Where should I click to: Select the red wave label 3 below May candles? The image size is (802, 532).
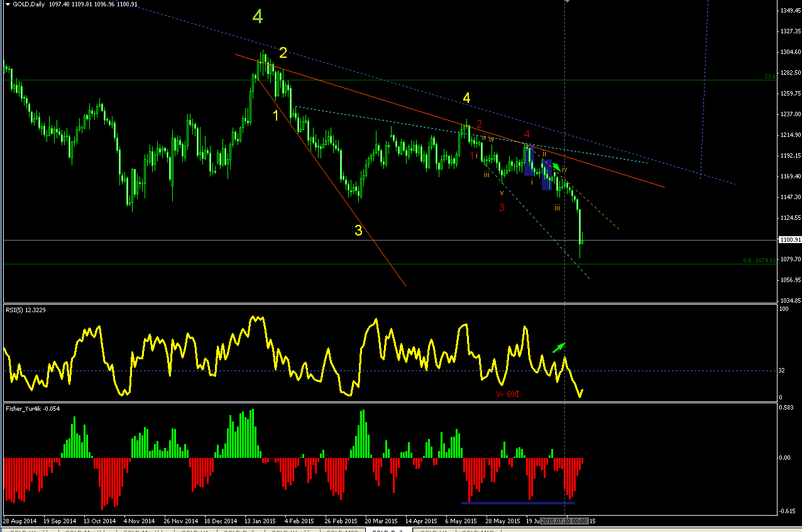tap(502, 207)
